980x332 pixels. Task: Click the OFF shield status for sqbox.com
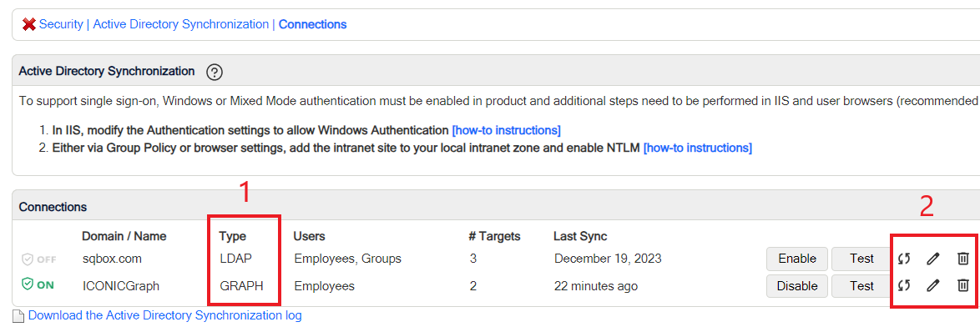(x=38, y=259)
